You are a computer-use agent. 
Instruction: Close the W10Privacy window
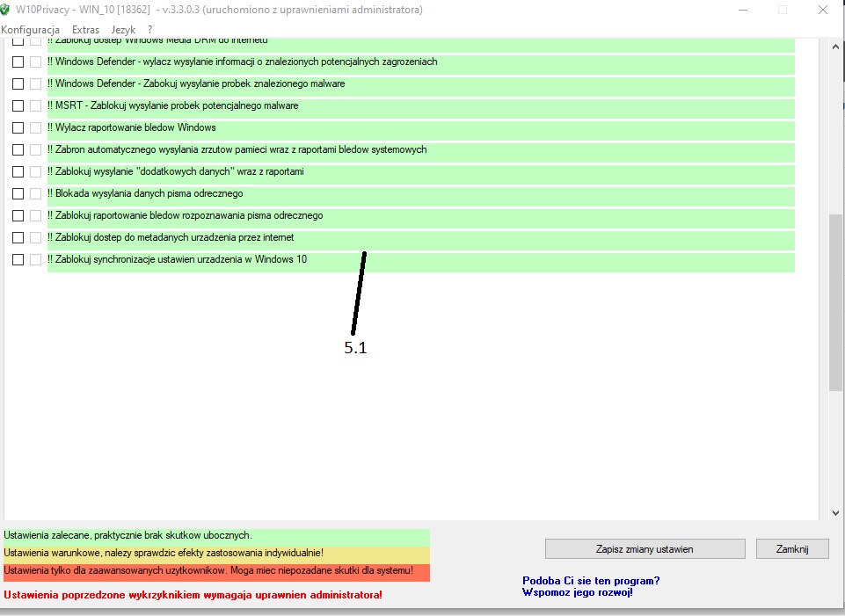[823, 11]
